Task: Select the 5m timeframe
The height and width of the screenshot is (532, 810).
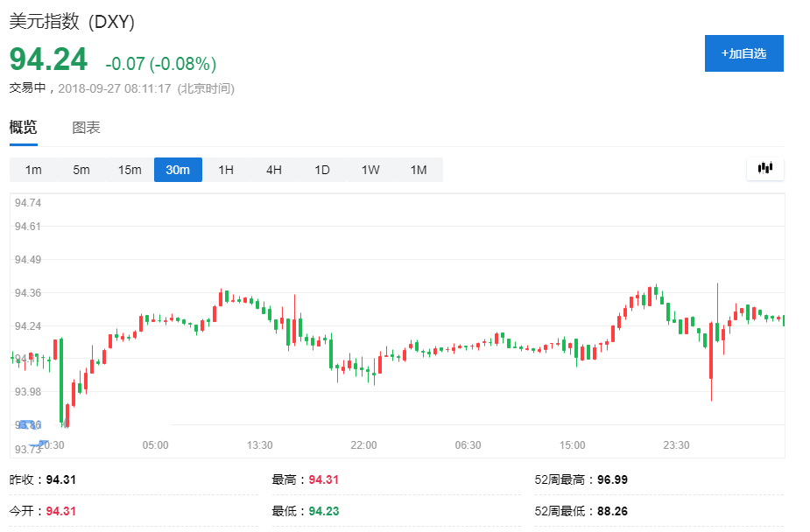Action: click(x=81, y=170)
